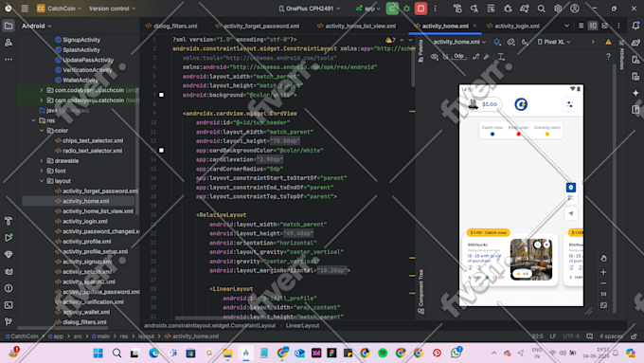The image size is (644, 363).
Task: Click Infer Constraints magic wand icon
Action: click(x=487, y=57)
